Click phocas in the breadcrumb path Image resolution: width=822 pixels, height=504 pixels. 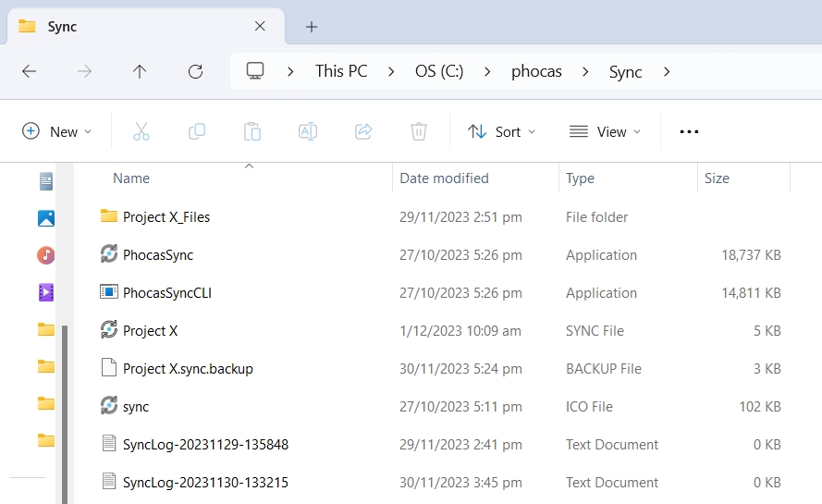pos(536,71)
